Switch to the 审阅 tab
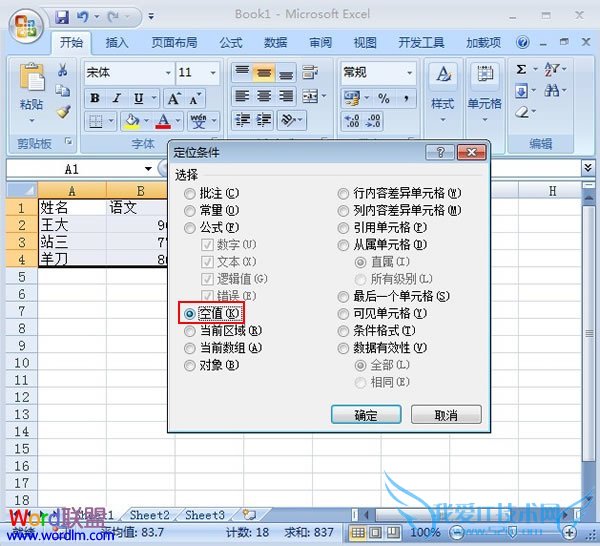This screenshot has width=600, height=546. pos(320,42)
